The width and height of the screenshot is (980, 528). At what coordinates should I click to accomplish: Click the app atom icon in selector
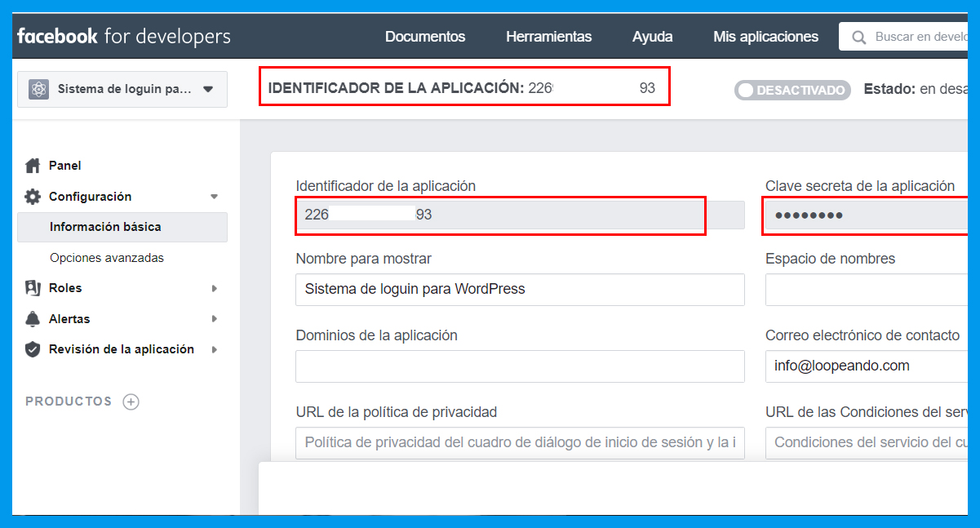click(x=38, y=89)
